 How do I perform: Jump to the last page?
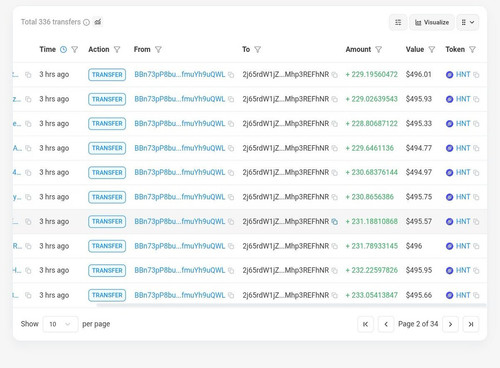point(471,324)
